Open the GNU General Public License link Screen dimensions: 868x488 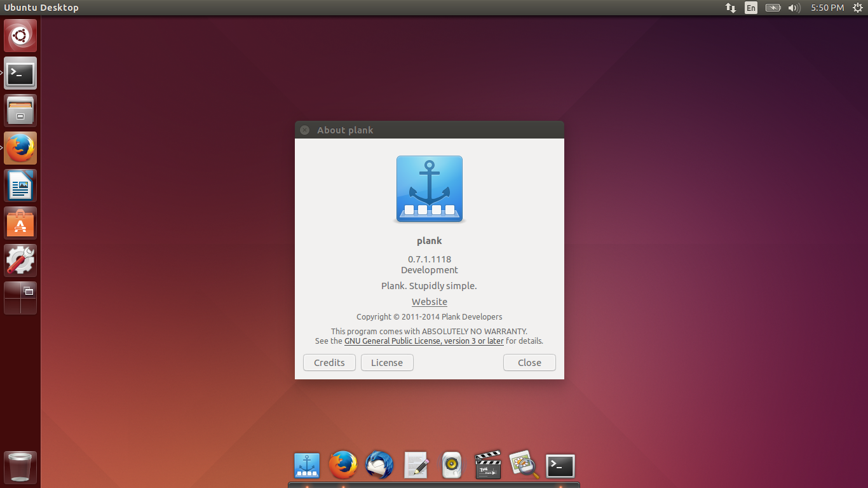[x=424, y=341]
